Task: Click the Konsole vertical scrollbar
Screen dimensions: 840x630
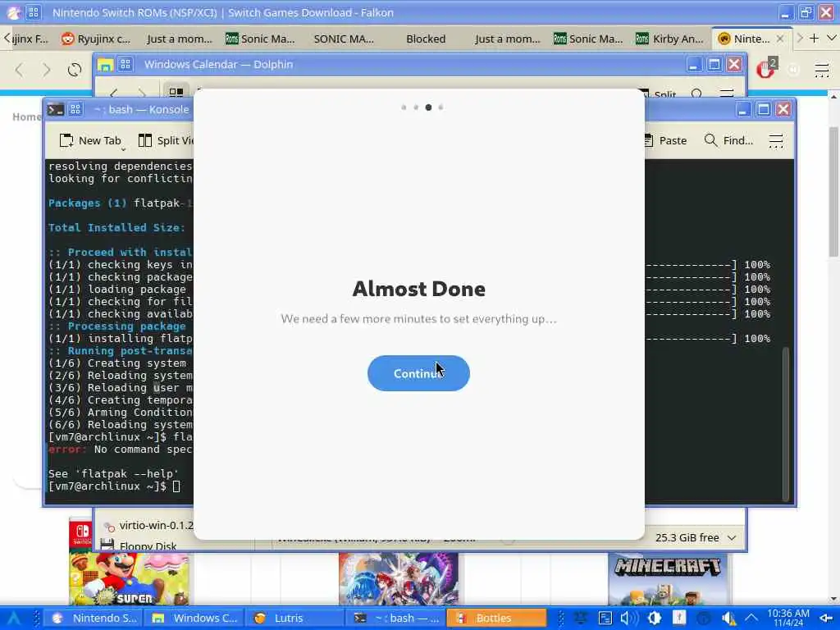Action: (786, 423)
